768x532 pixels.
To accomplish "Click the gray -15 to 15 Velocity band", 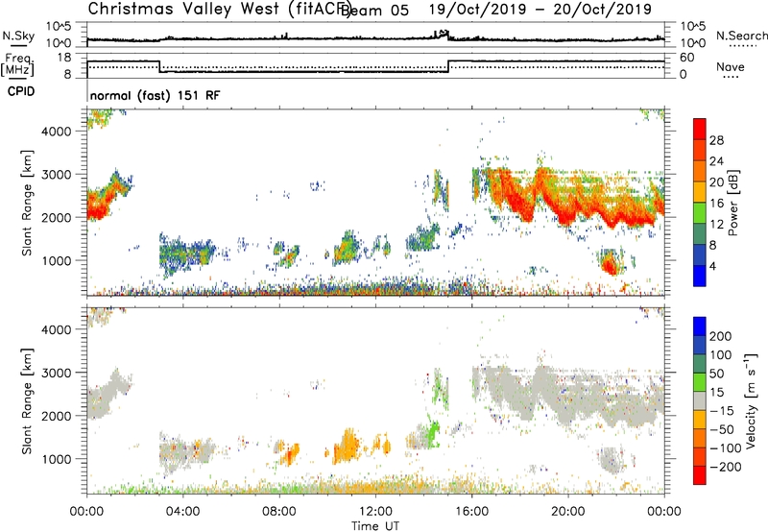I will point(700,400).
